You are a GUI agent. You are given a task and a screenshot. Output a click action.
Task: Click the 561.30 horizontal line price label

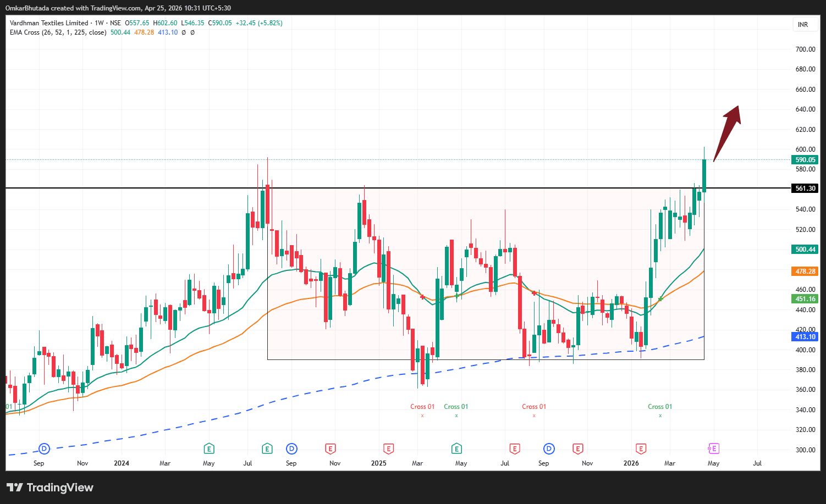[805, 189]
